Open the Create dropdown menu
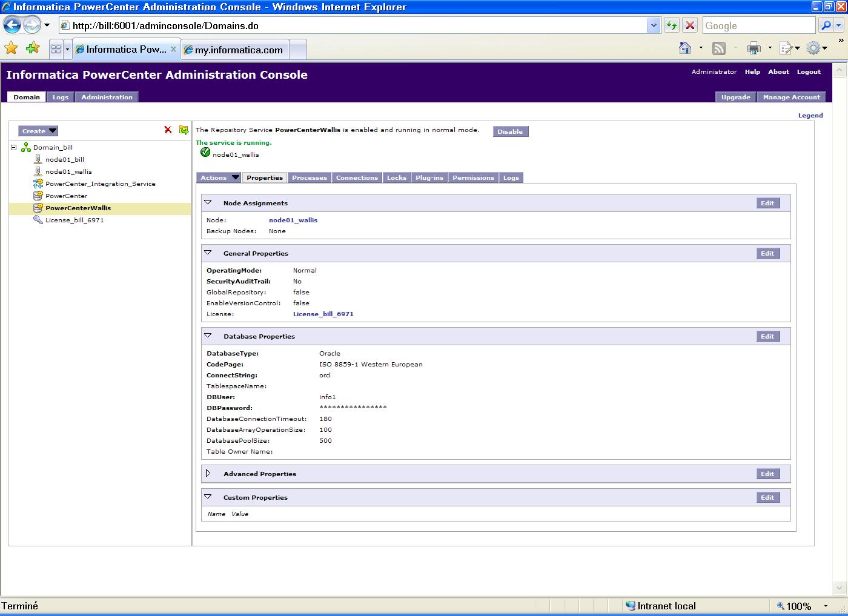 pos(38,131)
